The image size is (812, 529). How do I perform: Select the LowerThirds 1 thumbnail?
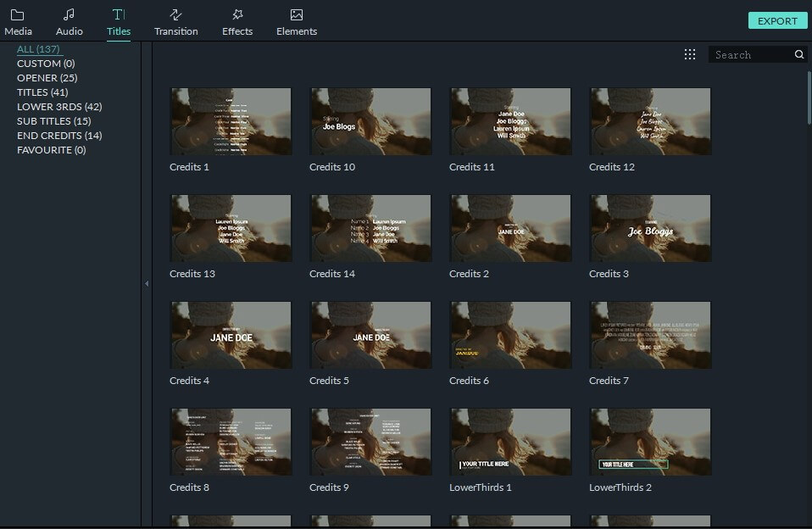click(x=510, y=442)
